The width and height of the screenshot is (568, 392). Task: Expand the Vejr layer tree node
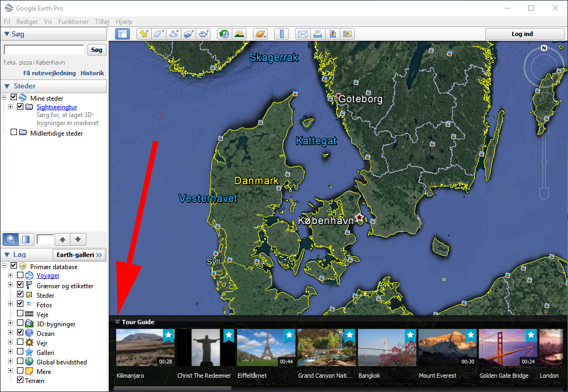pos(10,343)
